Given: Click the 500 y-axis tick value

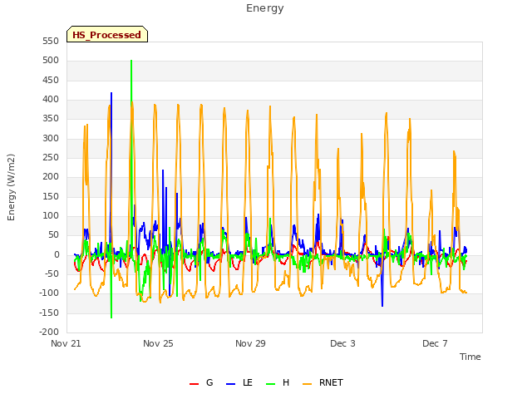Looking at the screenshot, I should pyautogui.click(x=51, y=61).
